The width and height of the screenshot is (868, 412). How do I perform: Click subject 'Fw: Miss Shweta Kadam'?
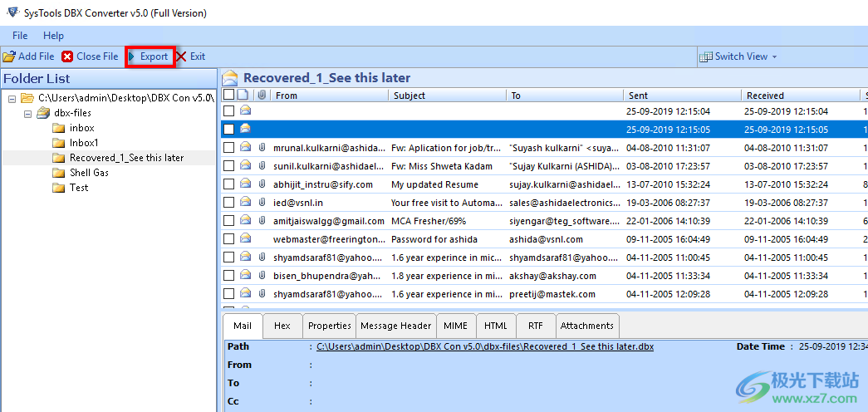tap(443, 166)
